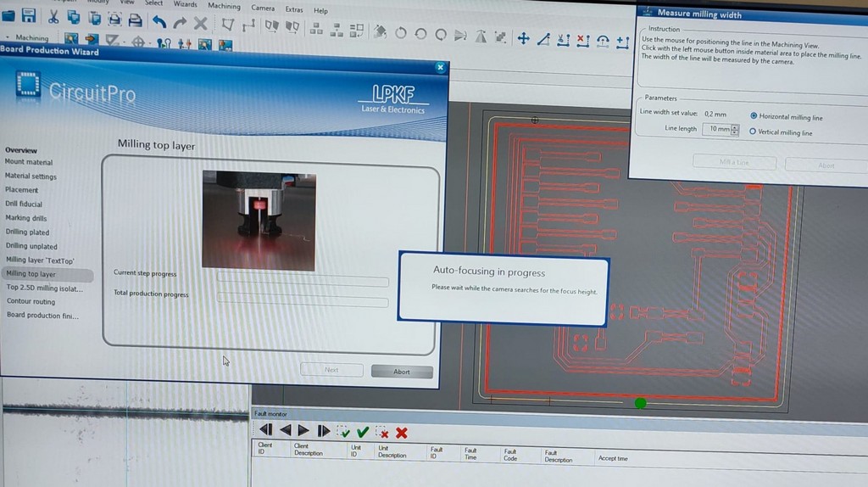The width and height of the screenshot is (868, 487).
Task: Click Placement wizard step
Action: pos(21,190)
